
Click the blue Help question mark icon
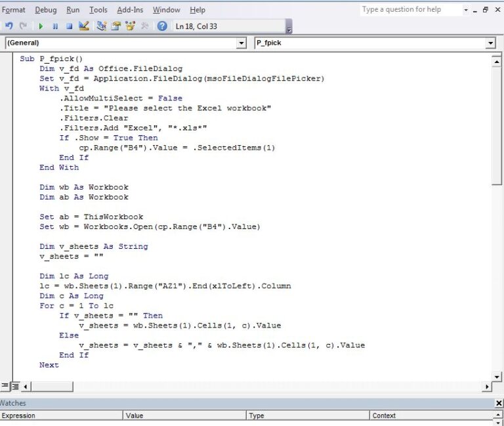click(162, 26)
